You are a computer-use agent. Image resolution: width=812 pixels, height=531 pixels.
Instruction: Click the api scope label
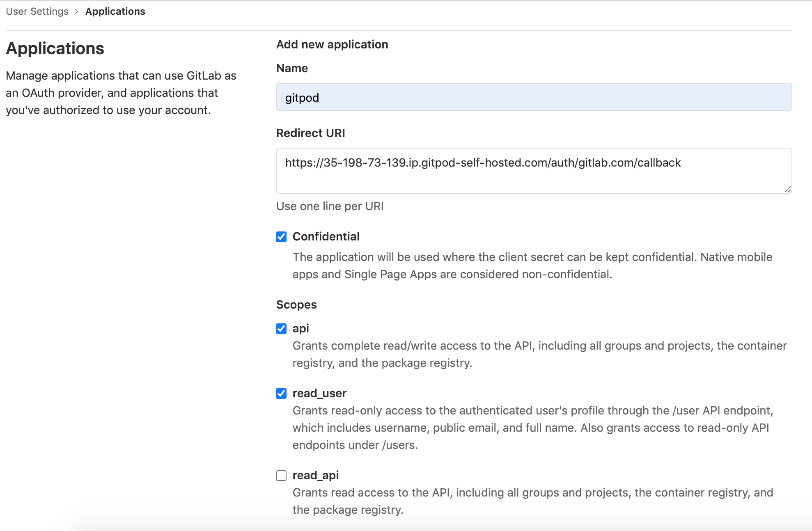(x=300, y=328)
